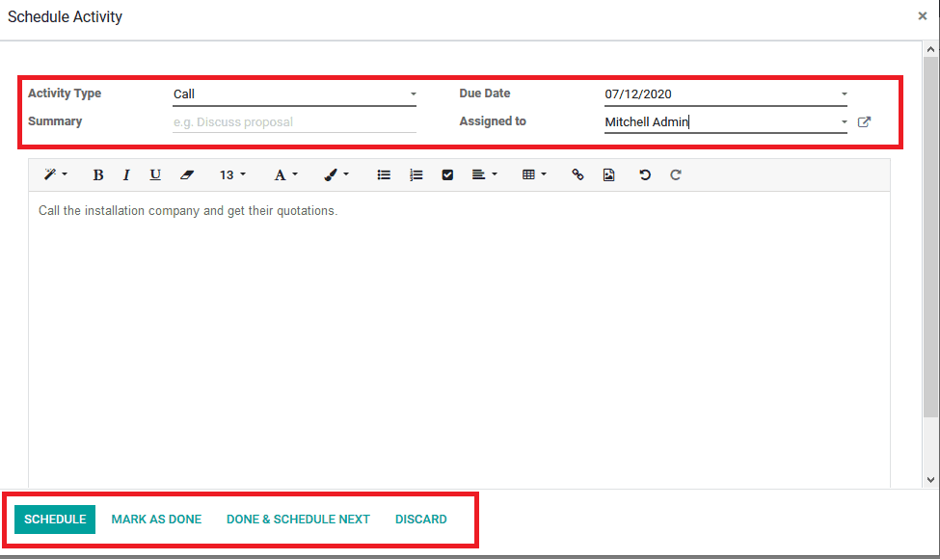Click the Summary input field
The image size is (940, 560).
[x=294, y=121]
